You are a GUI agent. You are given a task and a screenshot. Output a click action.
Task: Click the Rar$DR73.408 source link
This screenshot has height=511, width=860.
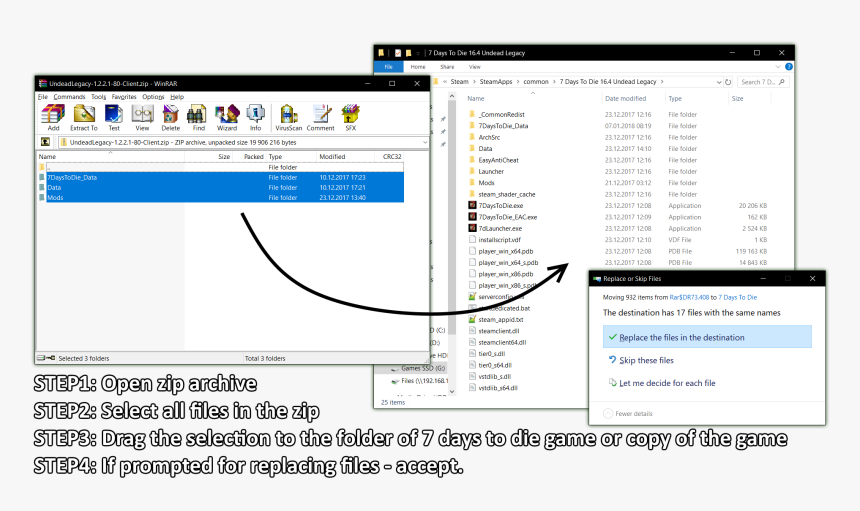coord(689,297)
